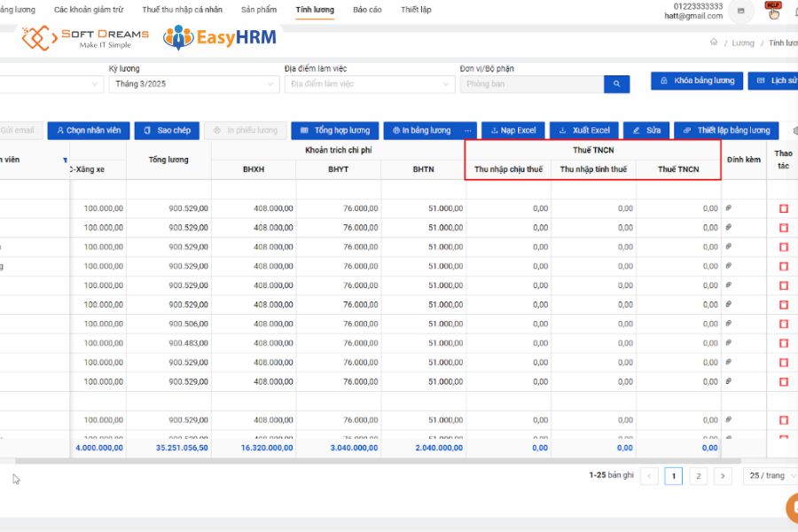Click the BHXH column header
This screenshot has width=798, height=532.
point(254,169)
